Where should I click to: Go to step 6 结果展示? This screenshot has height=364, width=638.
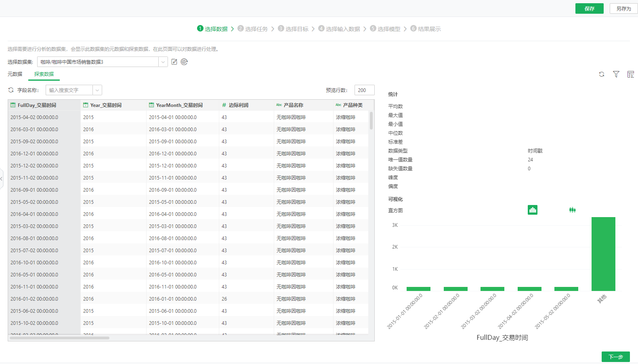tap(426, 29)
